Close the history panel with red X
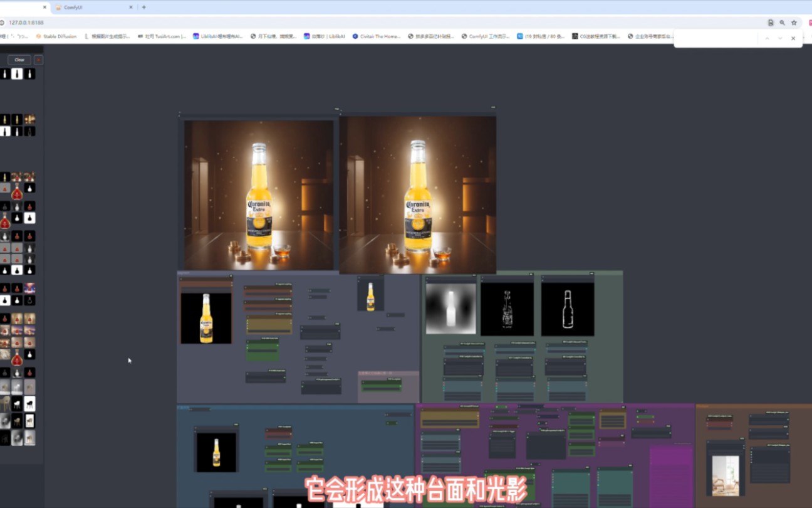This screenshot has height=508, width=812. [x=38, y=60]
